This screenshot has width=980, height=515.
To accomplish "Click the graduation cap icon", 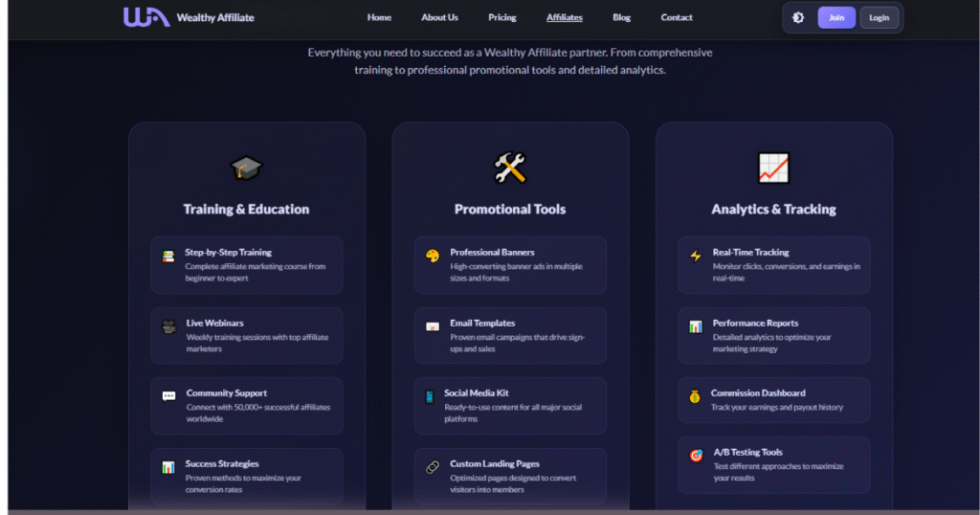I will point(246,168).
